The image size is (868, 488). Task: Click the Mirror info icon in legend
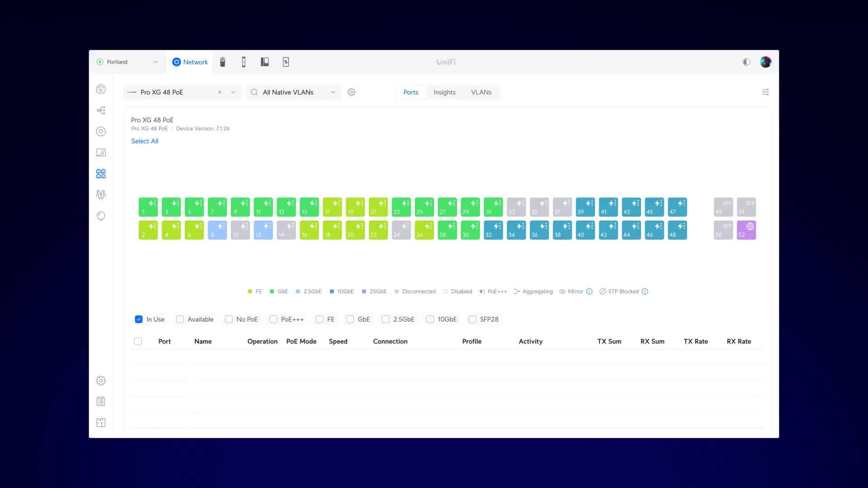pyautogui.click(x=589, y=291)
